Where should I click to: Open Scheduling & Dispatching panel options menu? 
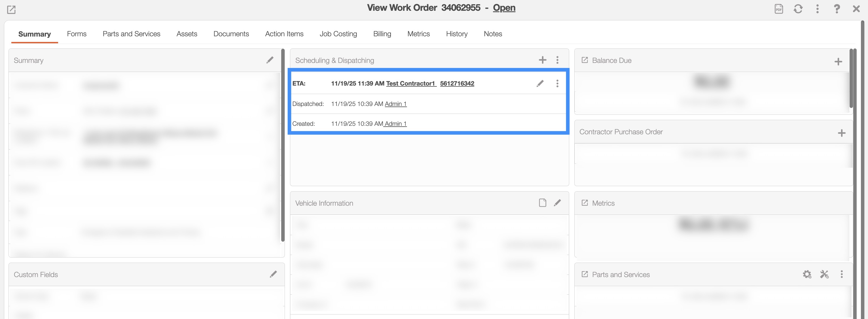(557, 60)
